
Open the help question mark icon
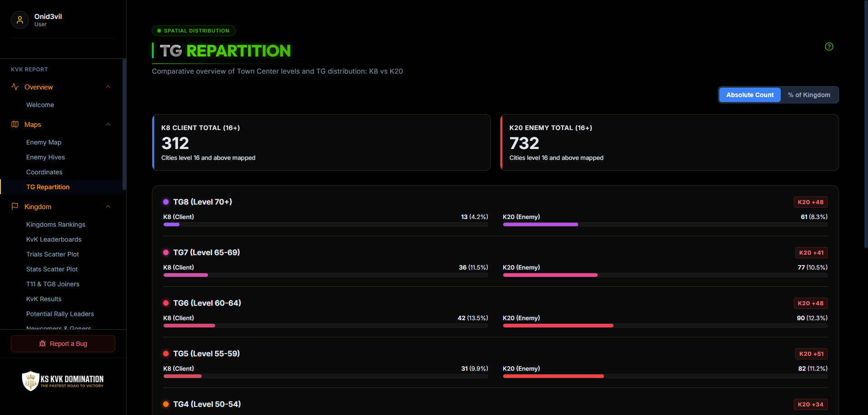tap(829, 47)
